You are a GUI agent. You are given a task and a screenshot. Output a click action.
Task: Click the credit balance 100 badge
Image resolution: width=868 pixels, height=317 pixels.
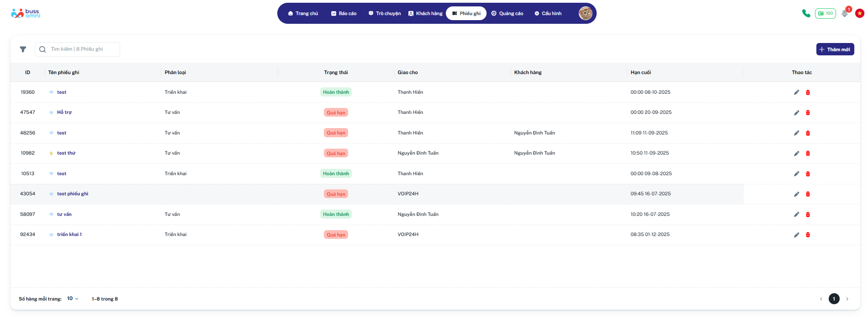pos(825,13)
